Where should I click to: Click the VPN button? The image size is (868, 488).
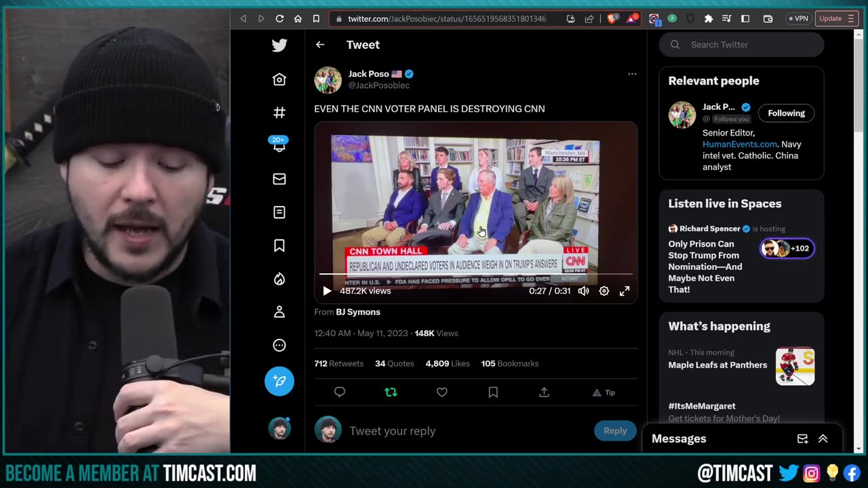(x=797, y=19)
